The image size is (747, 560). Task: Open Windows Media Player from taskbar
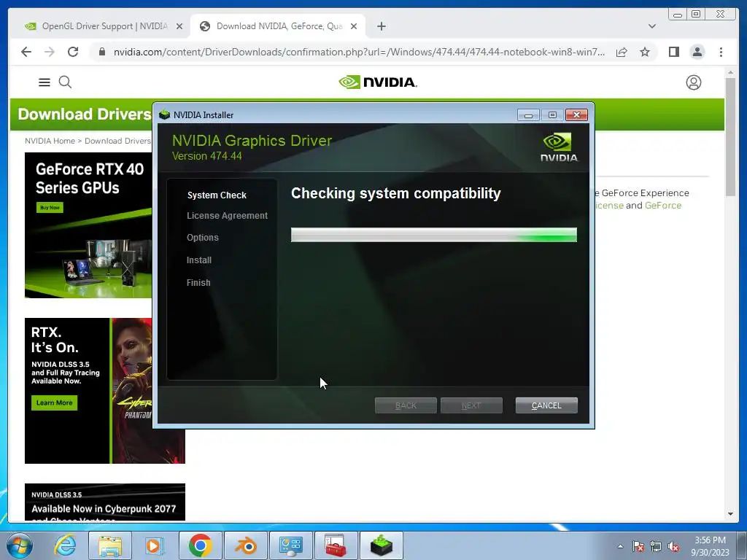(155, 545)
